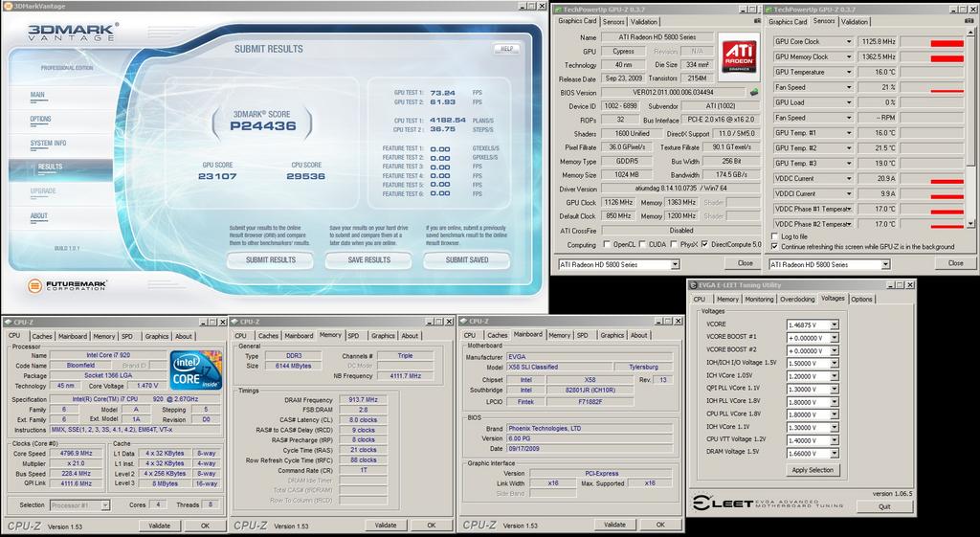Click Apply Selection in E-LEET
The image size is (980, 537).
click(813, 470)
